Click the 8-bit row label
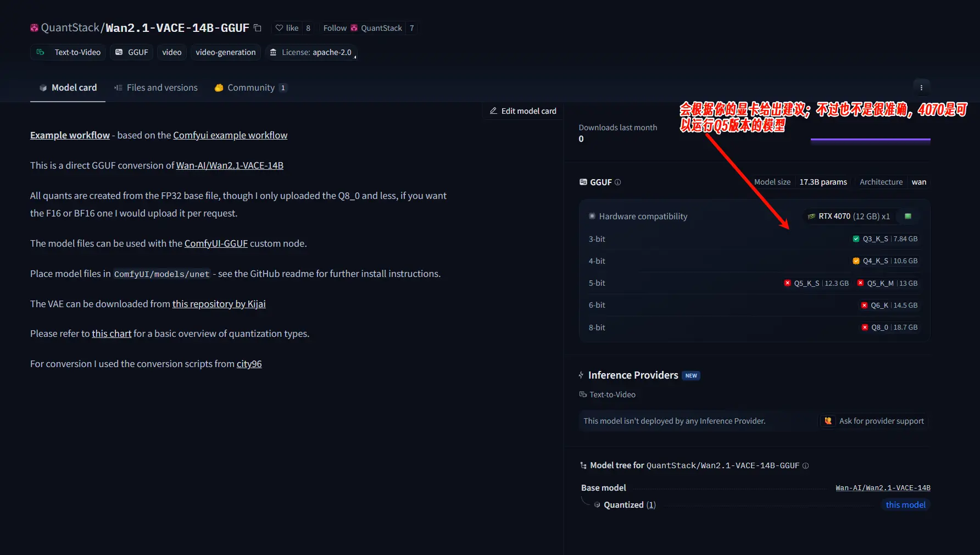 [x=597, y=328]
